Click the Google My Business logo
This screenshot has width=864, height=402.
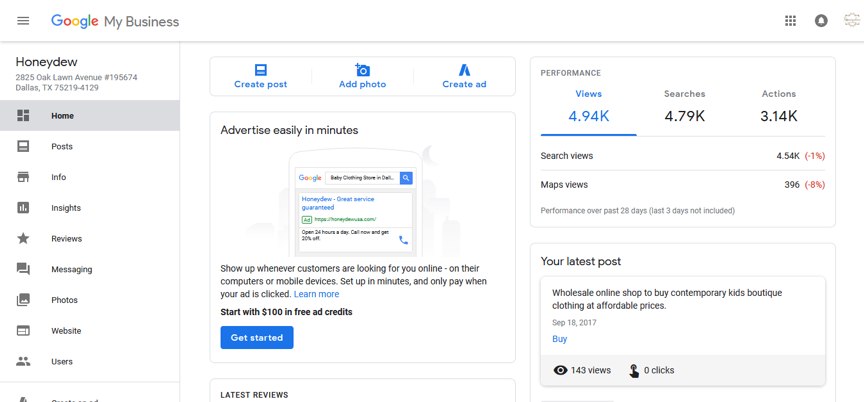point(115,21)
